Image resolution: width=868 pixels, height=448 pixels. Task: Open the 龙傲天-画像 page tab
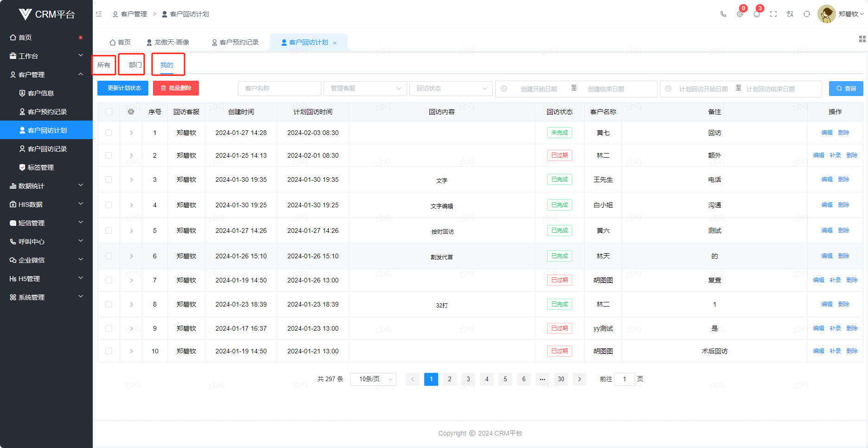tap(168, 42)
